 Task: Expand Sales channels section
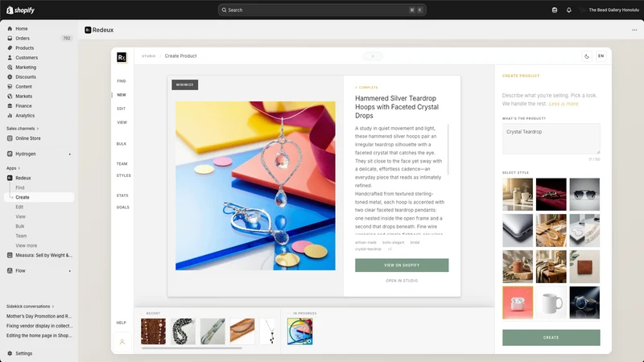tap(23, 129)
